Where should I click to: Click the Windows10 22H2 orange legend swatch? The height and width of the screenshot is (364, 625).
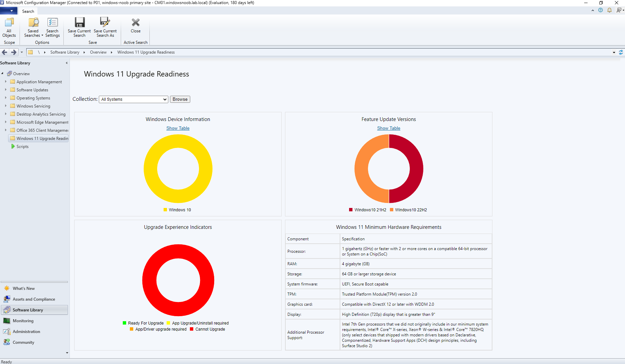tap(392, 210)
